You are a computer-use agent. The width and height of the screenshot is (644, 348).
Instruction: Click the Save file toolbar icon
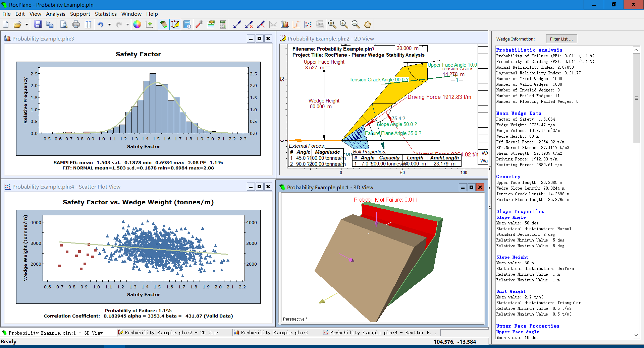point(38,24)
